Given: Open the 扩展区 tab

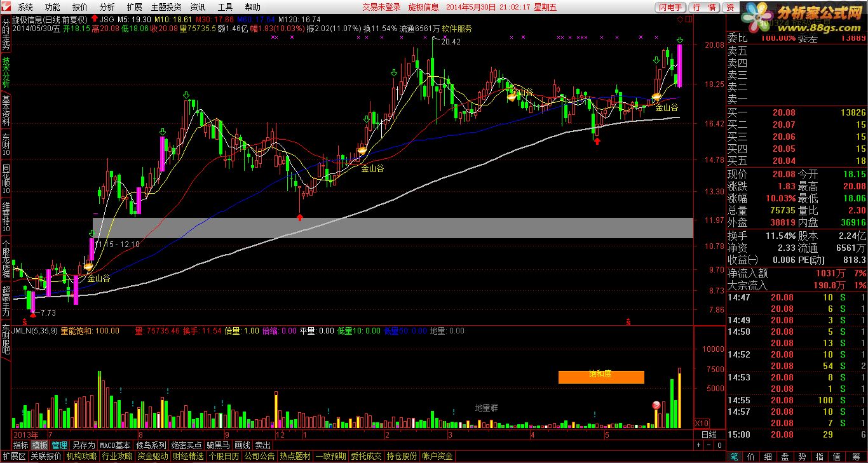Looking at the screenshot, I should tap(14, 456).
